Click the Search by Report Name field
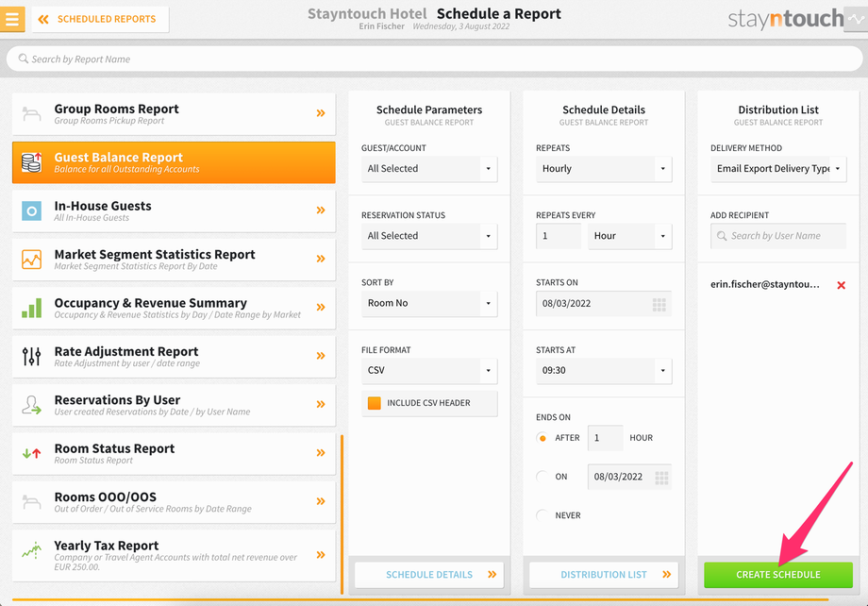 [435, 59]
